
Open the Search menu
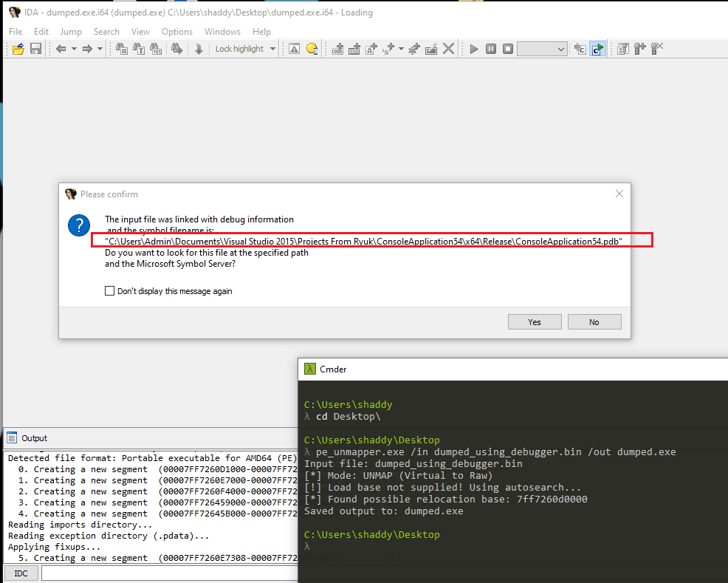pos(106,32)
